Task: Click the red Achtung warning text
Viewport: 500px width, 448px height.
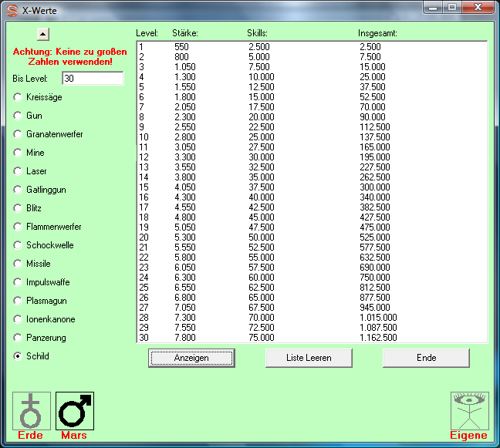Action: [70, 57]
